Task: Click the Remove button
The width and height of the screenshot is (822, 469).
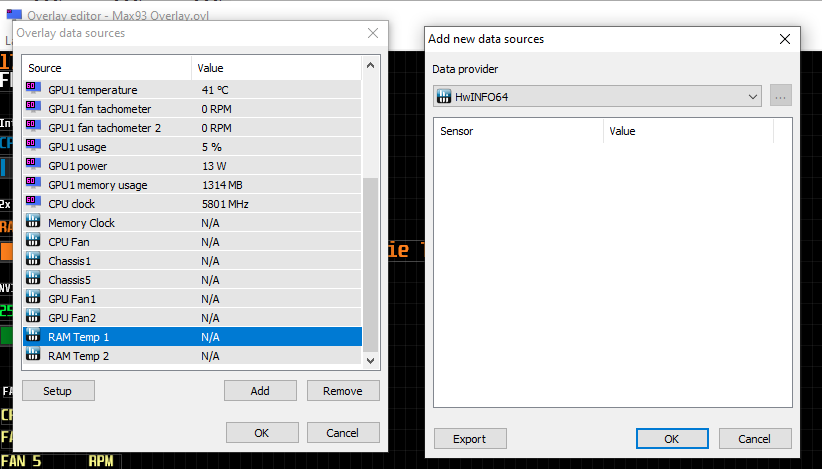Action: pyautogui.click(x=343, y=391)
